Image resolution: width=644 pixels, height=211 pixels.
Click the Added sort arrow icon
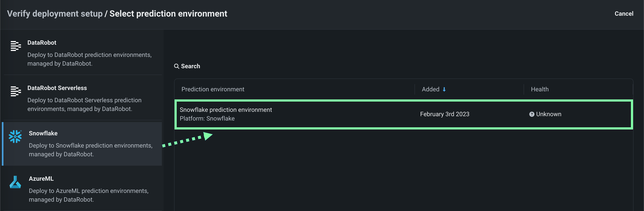point(444,89)
